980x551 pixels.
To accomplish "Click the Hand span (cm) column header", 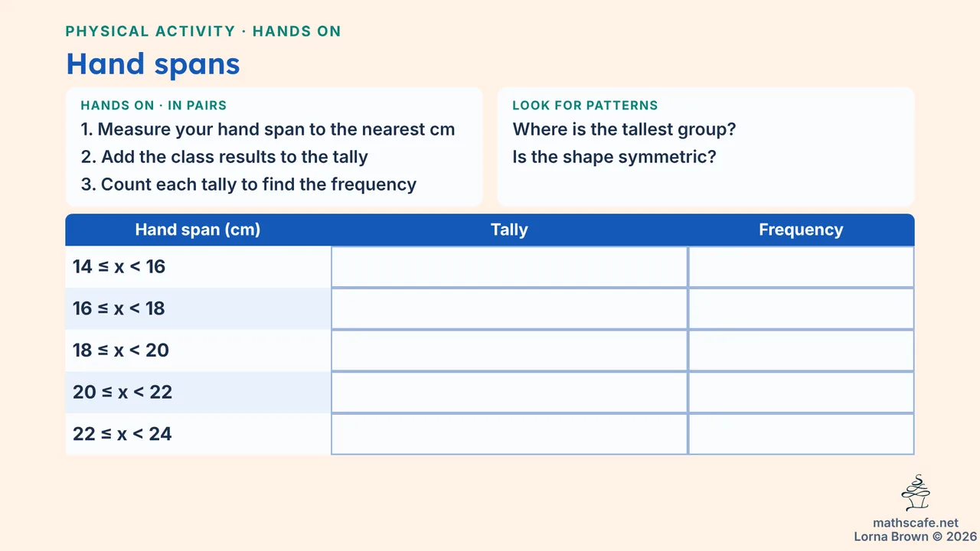I will 198,230.
